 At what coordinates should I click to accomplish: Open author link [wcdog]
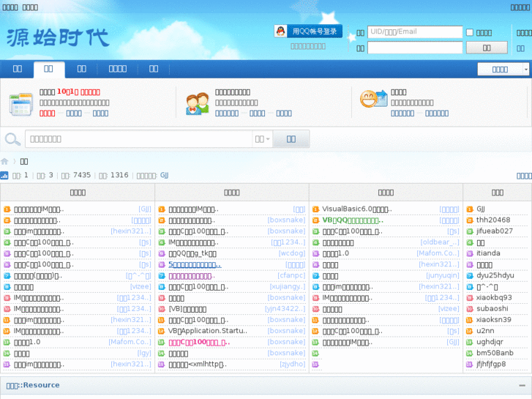292,253
